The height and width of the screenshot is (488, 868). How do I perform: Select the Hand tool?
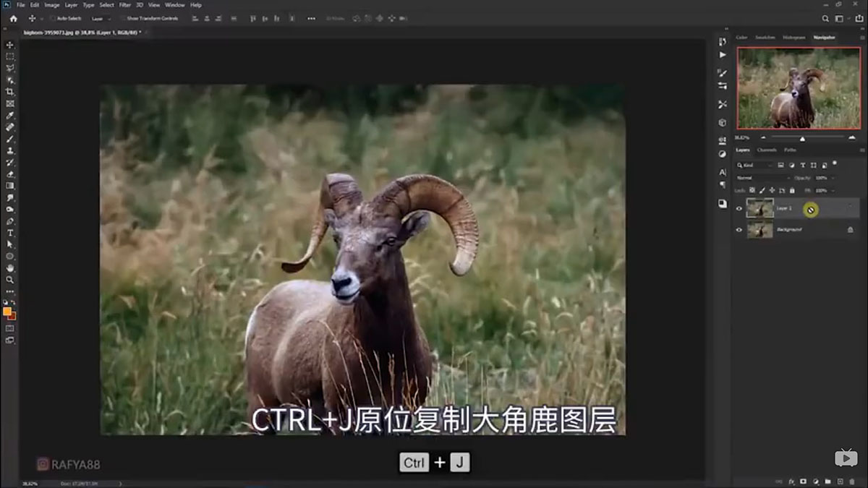point(9,267)
